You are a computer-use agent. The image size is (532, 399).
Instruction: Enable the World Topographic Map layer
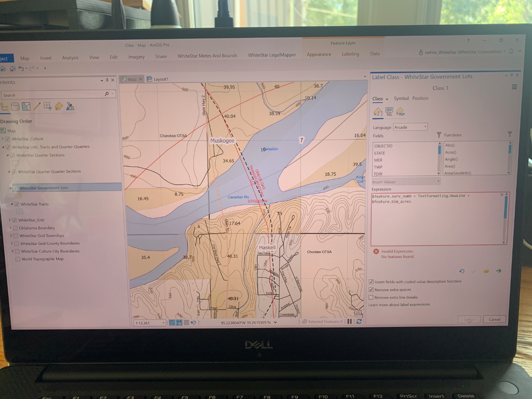[x=18, y=259]
